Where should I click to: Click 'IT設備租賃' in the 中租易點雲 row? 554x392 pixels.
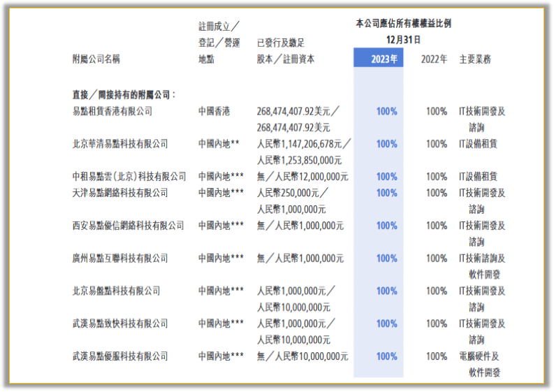pos(478,176)
